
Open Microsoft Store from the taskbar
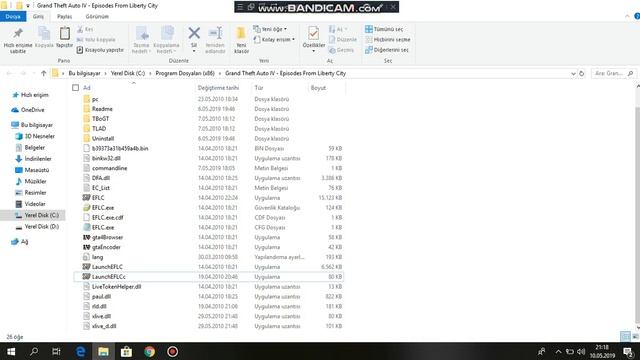point(127,351)
